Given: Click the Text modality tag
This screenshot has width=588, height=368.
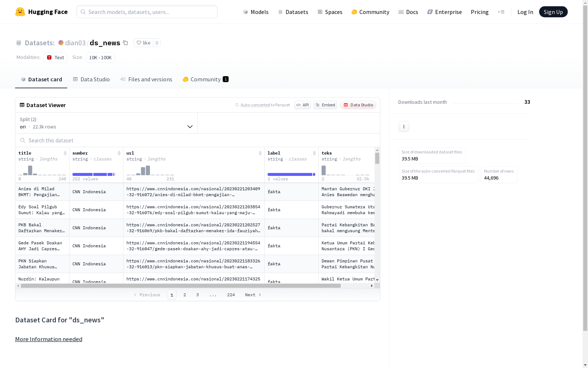Looking at the screenshot, I should 55,57.
